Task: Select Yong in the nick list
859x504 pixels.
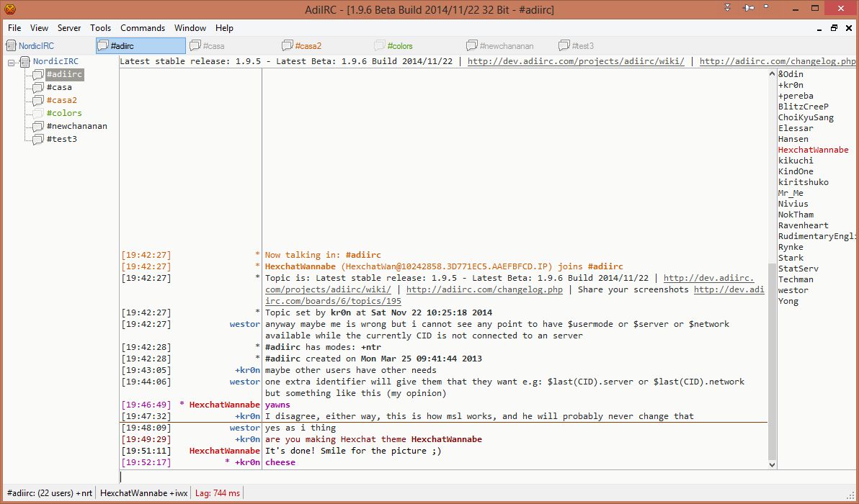Action: [x=788, y=301]
